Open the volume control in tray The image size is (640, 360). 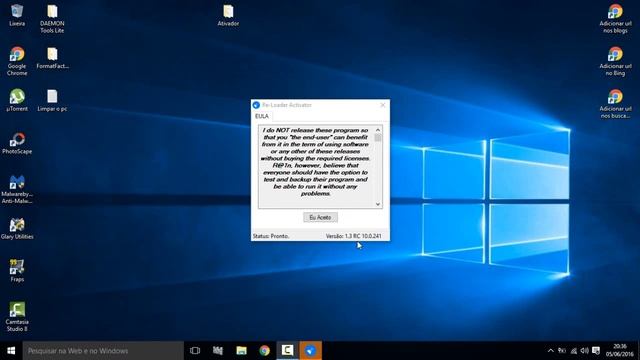pos(584,351)
